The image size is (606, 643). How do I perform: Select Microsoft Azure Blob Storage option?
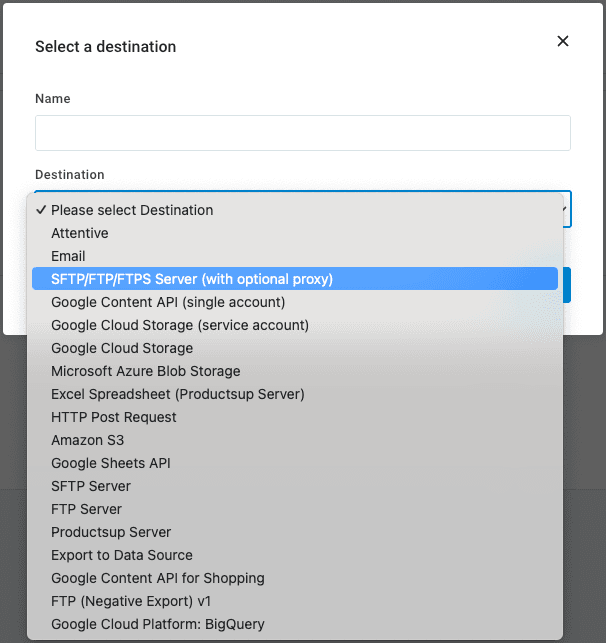coord(146,371)
